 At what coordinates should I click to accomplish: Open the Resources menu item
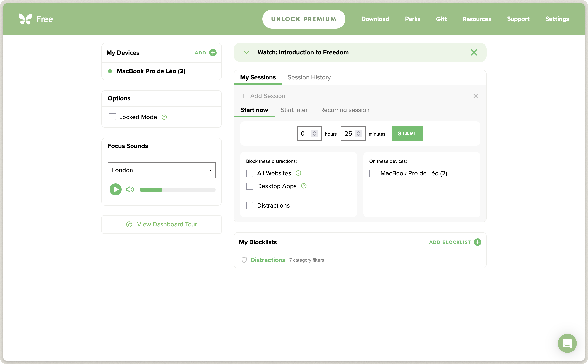(x=477, y=19)
